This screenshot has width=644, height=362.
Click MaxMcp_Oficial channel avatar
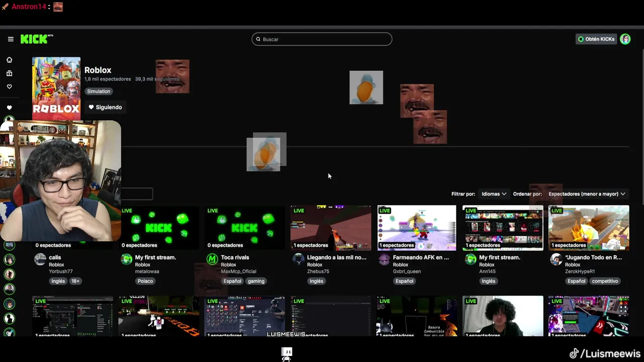(x=212, y=259)
